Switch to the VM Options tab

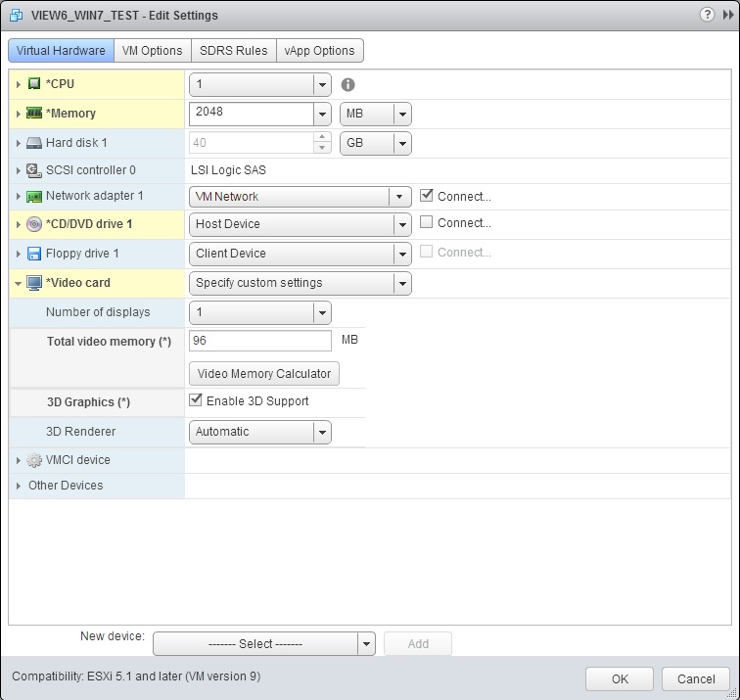click(x=153, y=51)
